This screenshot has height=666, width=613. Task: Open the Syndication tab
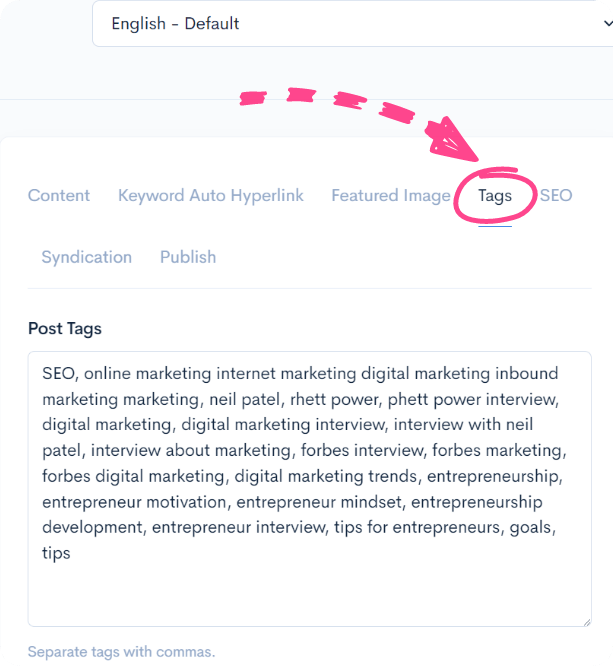point(86,257)
